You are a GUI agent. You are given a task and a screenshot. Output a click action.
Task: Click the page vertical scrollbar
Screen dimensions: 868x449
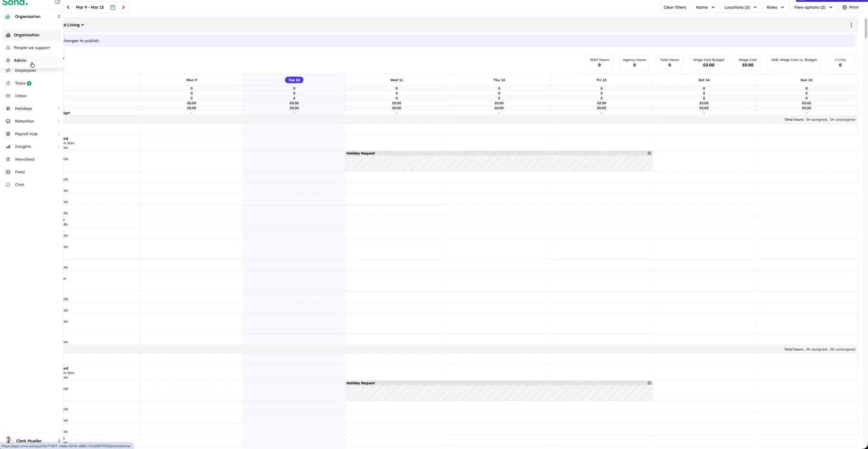click(x=865, y=28)
